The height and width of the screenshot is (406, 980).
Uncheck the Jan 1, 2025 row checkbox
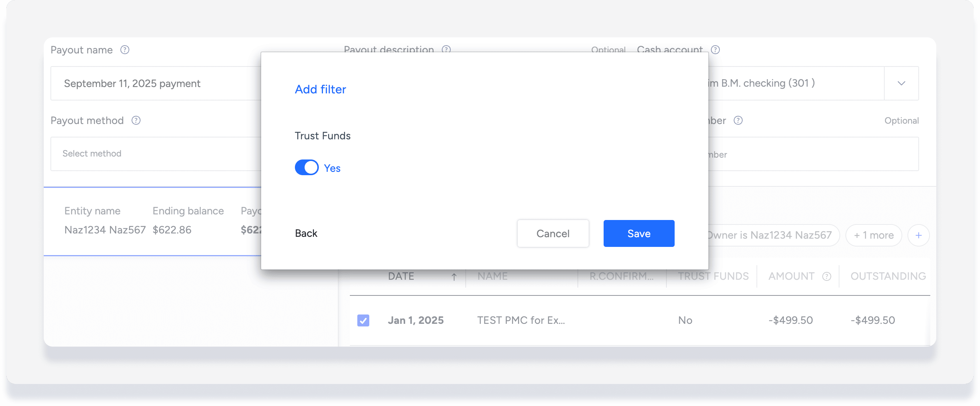tap(363, 320)
